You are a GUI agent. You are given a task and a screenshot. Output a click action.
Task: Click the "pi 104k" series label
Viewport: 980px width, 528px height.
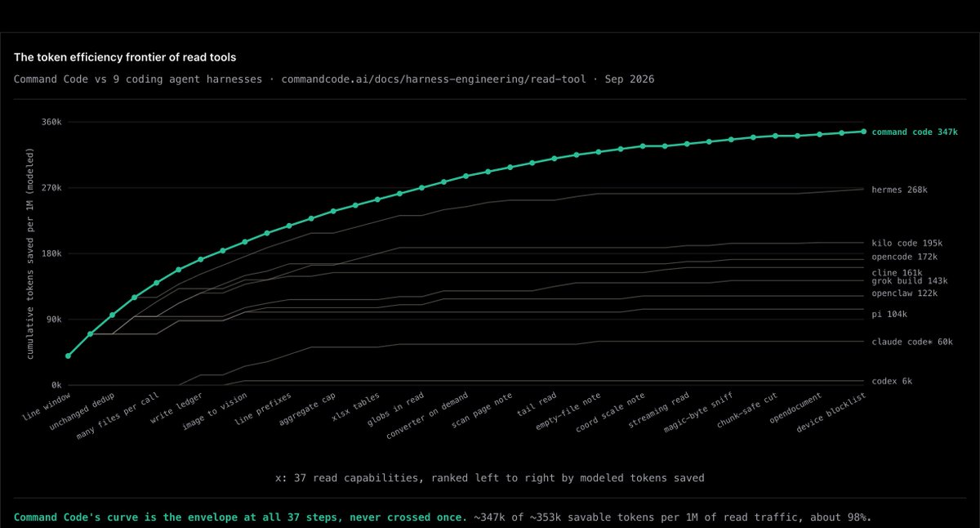click(x=890, y=314)
